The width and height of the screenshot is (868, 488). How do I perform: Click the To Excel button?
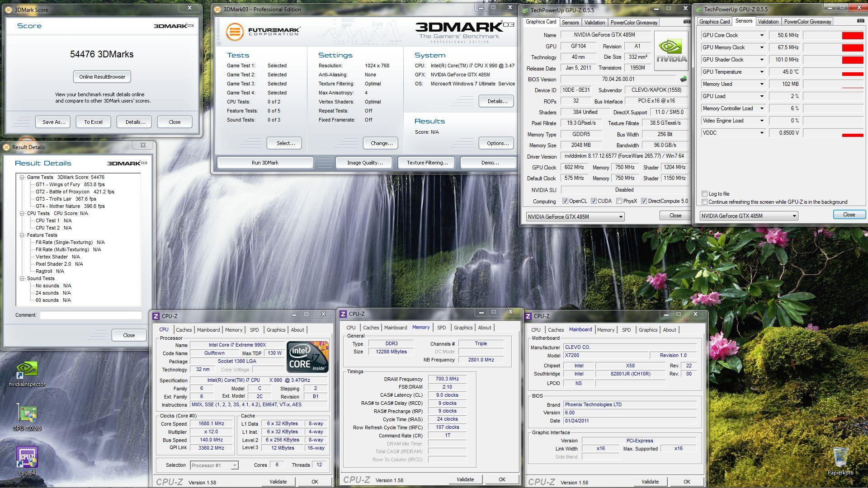tap(93, 122)
